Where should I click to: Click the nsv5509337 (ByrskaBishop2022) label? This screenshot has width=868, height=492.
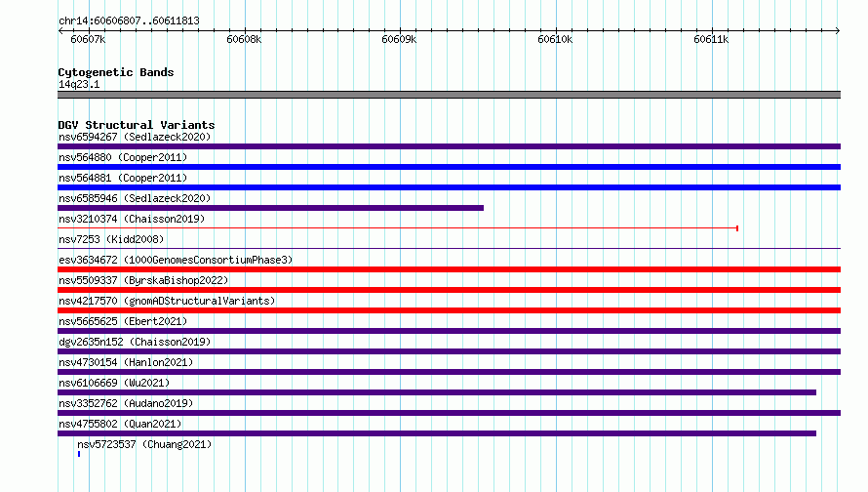tap(143, 280)
